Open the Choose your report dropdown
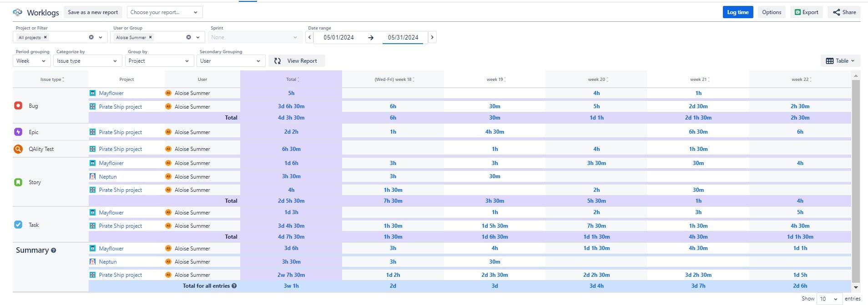This screenshot has width=868, height=305. (165, 12)
